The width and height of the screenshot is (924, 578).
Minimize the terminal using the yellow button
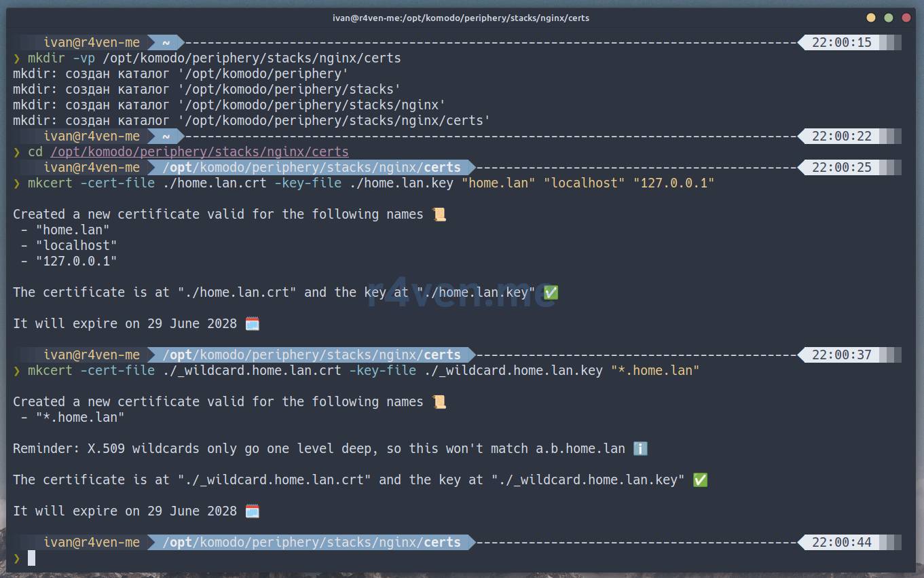[871, 18]
